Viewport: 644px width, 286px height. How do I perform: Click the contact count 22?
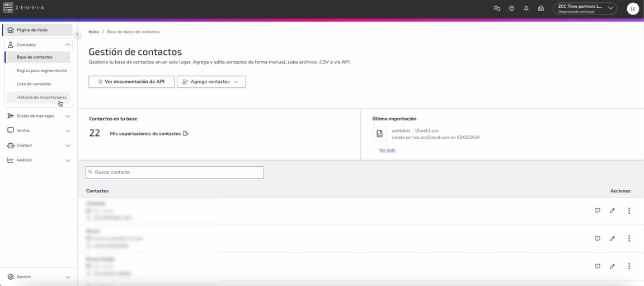point(95,133)
